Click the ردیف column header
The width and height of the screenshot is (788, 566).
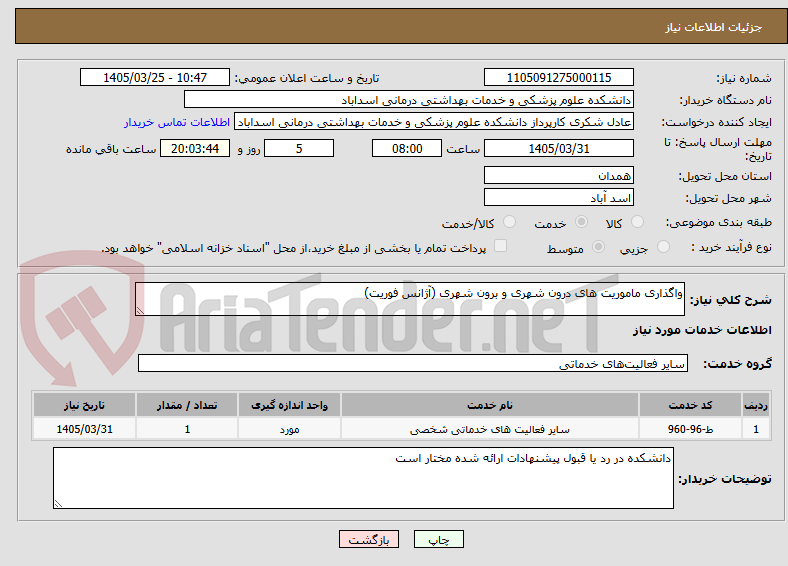(756, 405)
